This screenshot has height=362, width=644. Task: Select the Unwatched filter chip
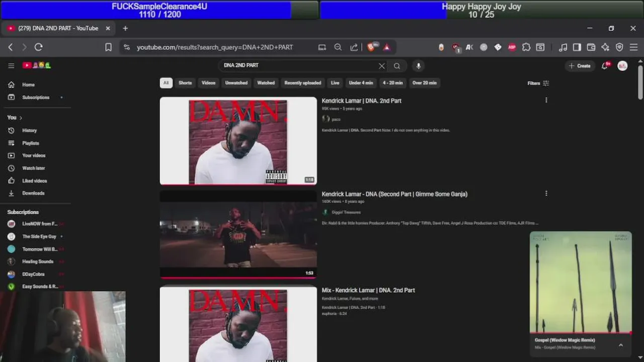click(x=236, y=83)
